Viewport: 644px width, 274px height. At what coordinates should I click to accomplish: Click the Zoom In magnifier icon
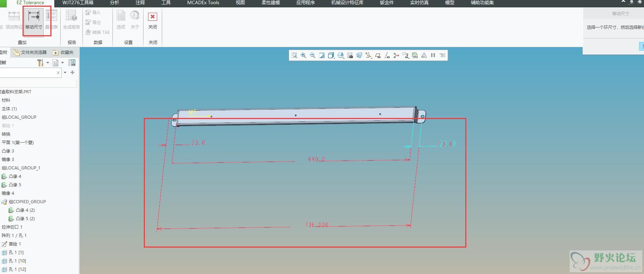tap(303, 55)
